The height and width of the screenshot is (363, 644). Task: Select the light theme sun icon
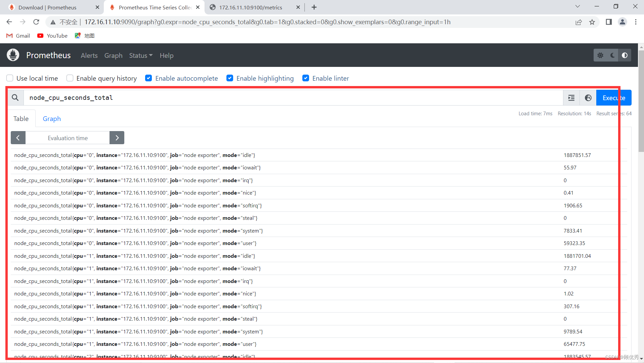[601, 55]
